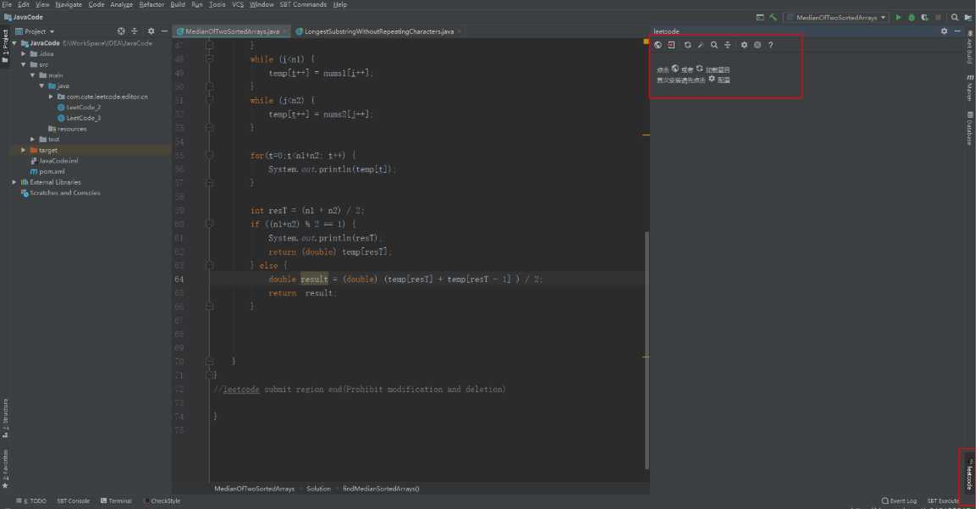Screen dimensions: 980x509
Task: Open the Event Log
Action: [x=899, y=501]
